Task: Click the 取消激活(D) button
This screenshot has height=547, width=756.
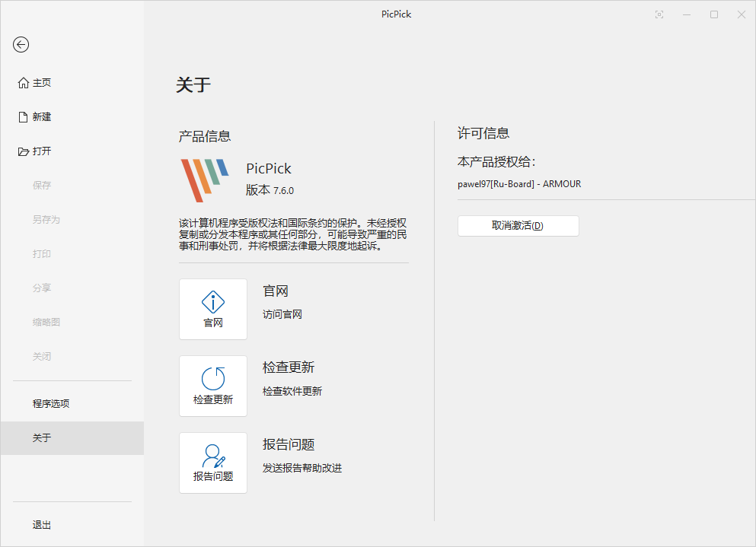Action: (518, 226)
